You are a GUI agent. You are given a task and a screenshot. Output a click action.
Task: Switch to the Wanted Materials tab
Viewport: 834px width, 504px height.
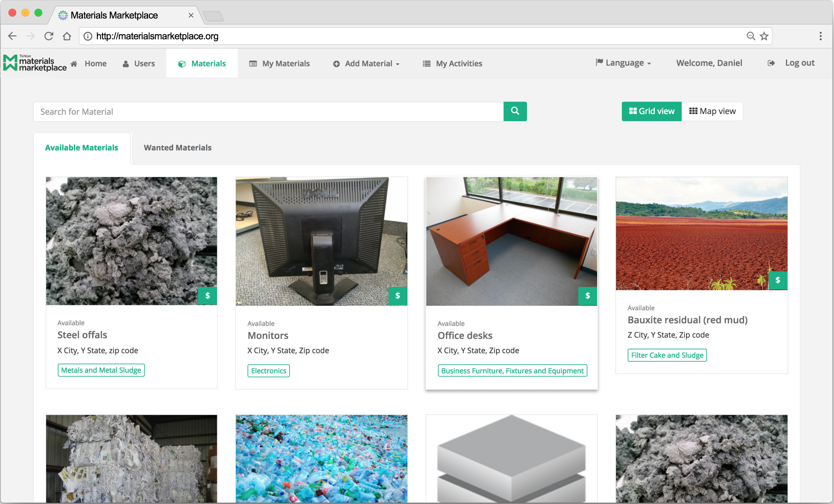(x=177, y=147)
